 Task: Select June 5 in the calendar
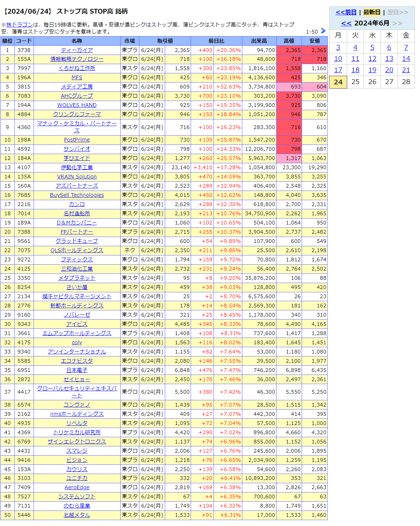(372, 48)
